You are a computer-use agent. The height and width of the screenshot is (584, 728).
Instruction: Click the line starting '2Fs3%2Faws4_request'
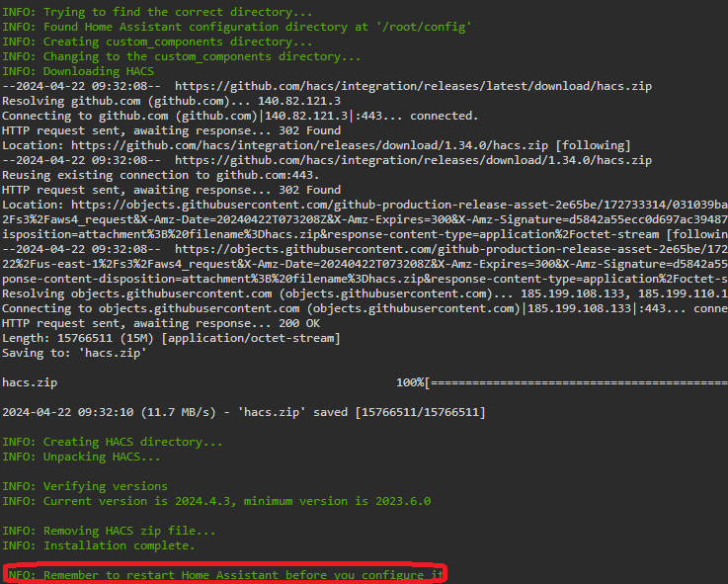tap(364, 220)
